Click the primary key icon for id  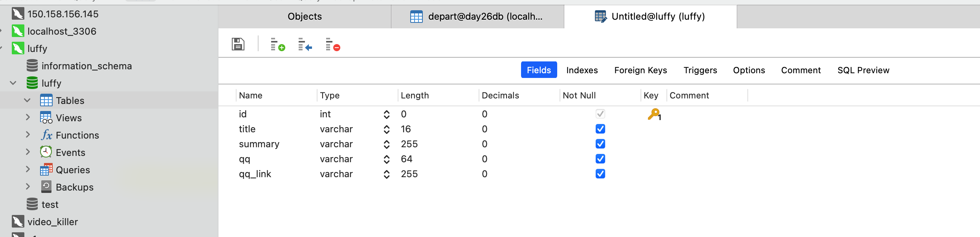pos(654,114)
